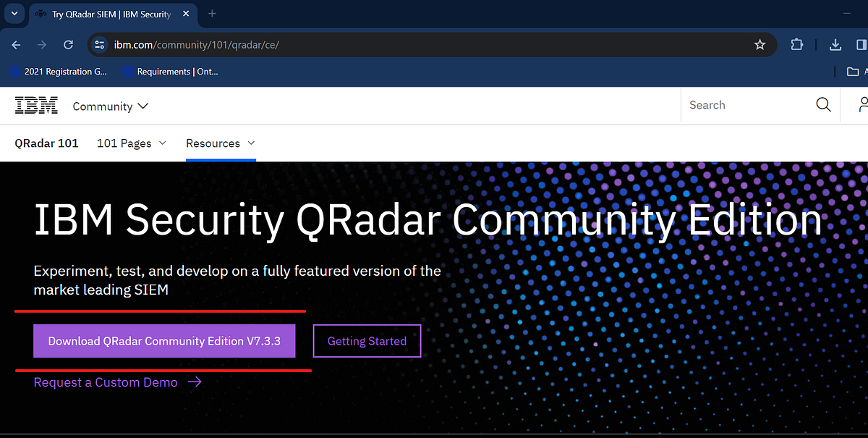This screenshot has width=868, height=438.
Task: Select the QRadar 101 menu item
Action: pyautogui.click(x=46, y=143)
